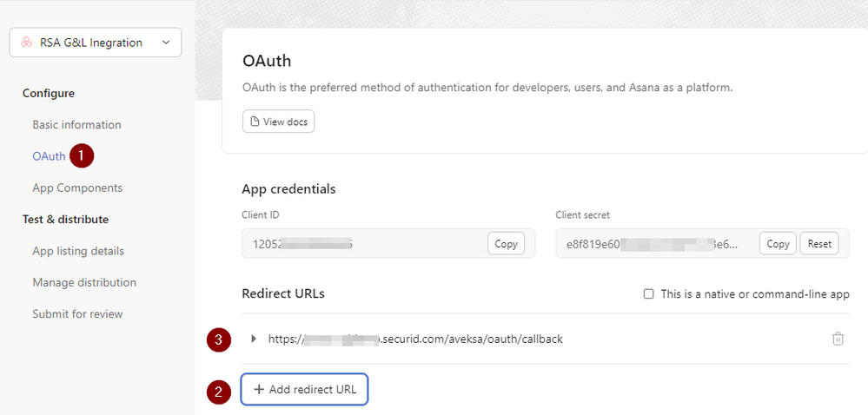
Task: Expand the securid.com redirect URL row
Action: point(254,339)
